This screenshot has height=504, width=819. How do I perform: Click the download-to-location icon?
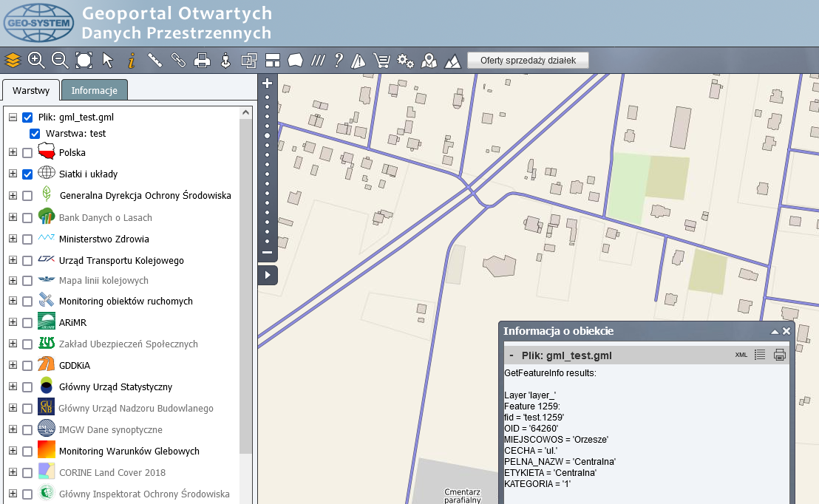(225, 61)
